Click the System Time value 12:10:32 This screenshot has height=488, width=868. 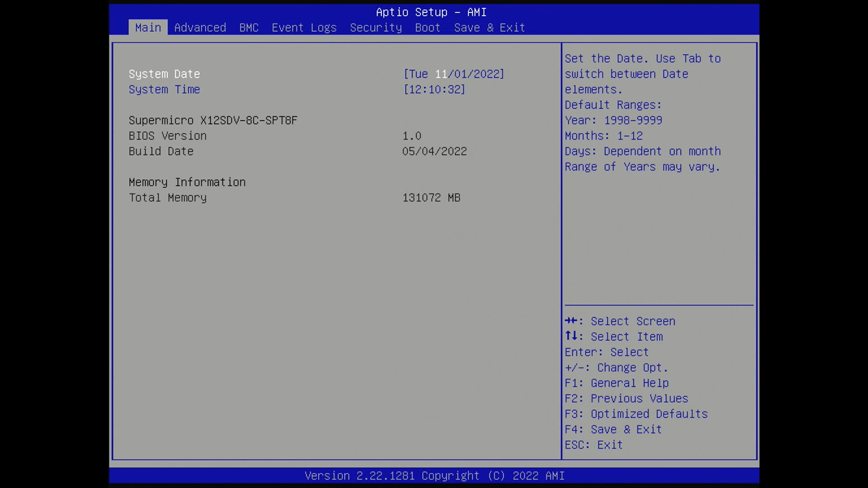[434, 89]
